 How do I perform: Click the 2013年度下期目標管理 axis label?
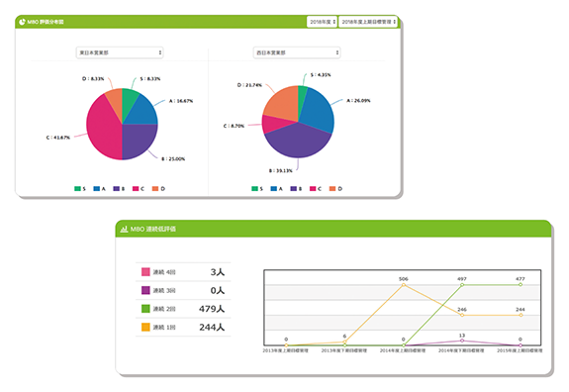(x=344, y=350)
